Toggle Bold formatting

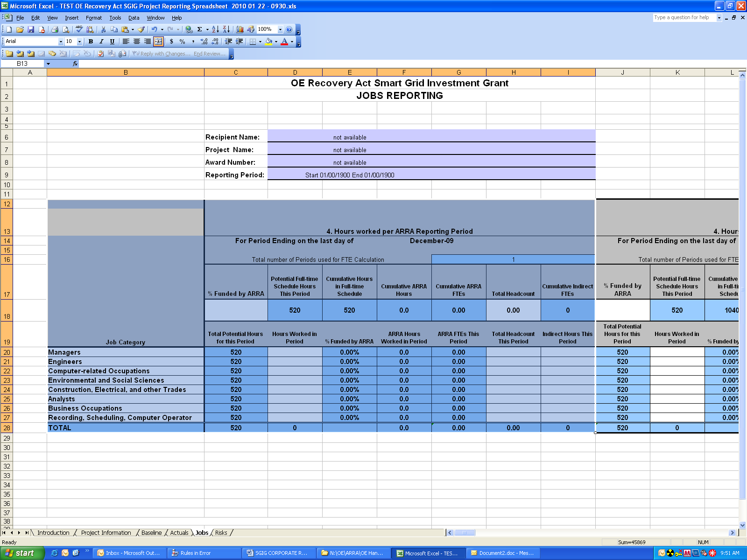(x=91, y=42)
